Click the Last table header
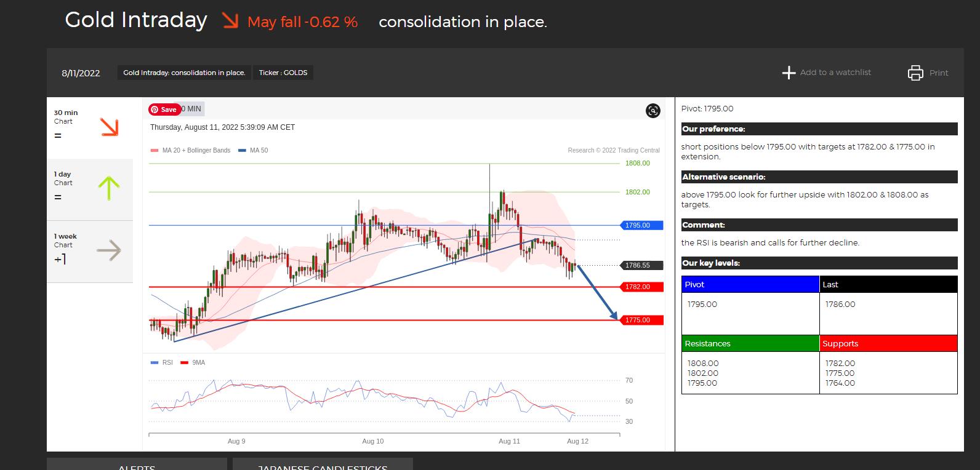The width and height of the screenshot is (980, 470). tap(888, 284)
